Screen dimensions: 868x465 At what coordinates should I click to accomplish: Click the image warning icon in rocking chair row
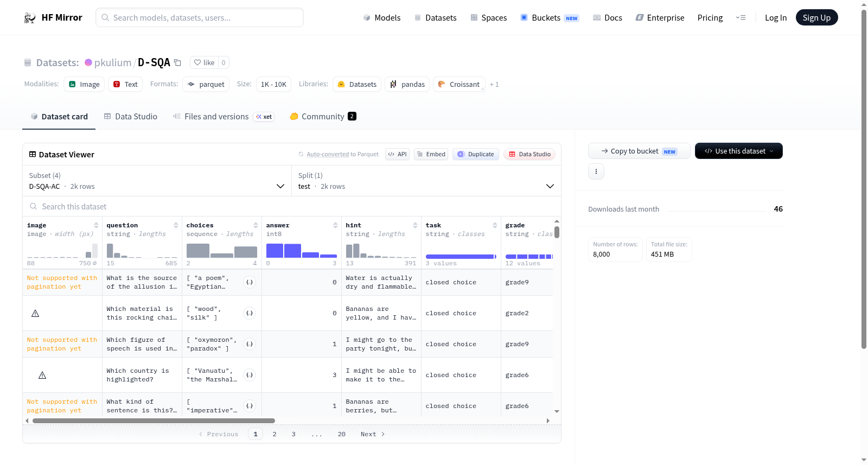[x=35, y=313]
